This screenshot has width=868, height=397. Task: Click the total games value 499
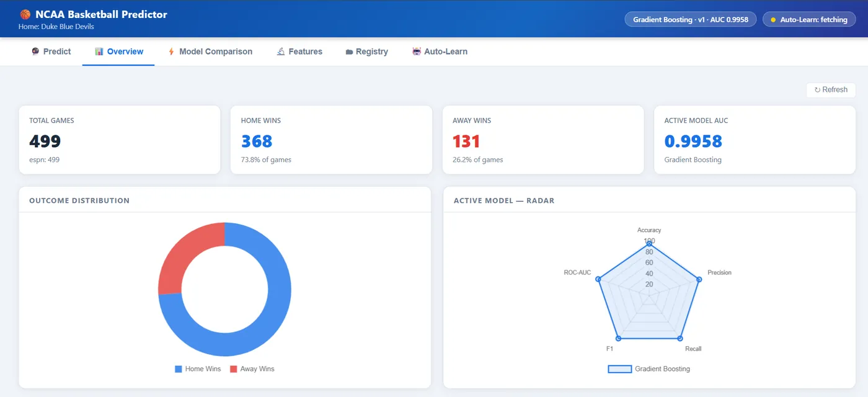pyautogui.click(x=45, y=141)
